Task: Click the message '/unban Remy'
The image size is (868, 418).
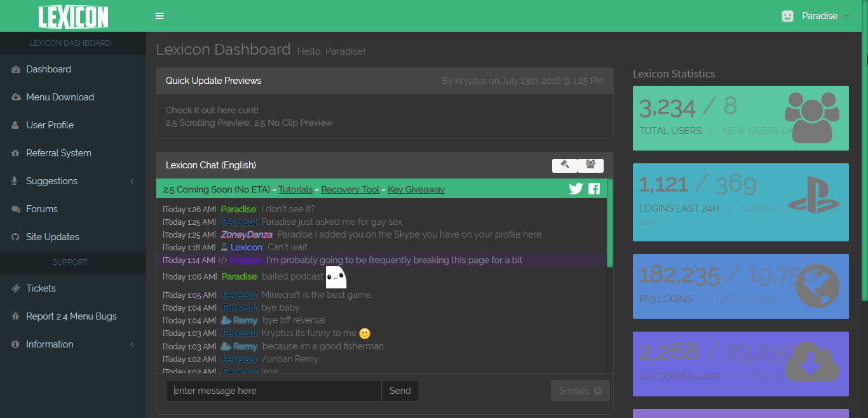Action: pos(290,359)
